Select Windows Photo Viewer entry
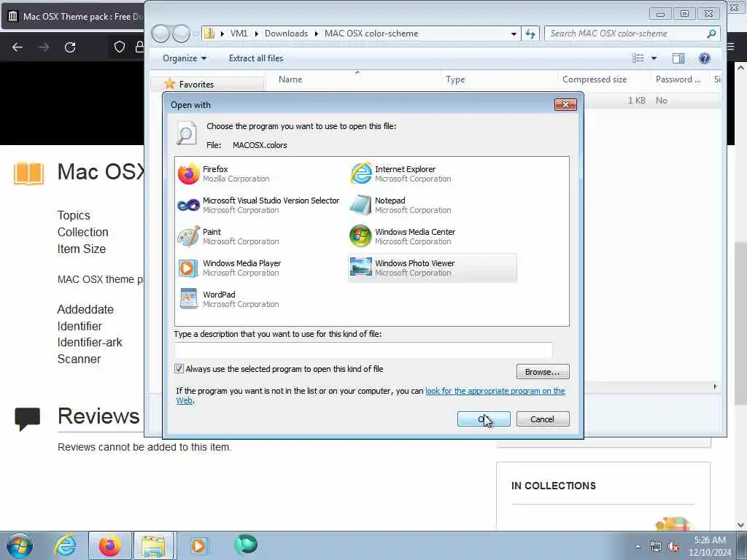This screenshot has width=747, height=560. tap(432, 268)
